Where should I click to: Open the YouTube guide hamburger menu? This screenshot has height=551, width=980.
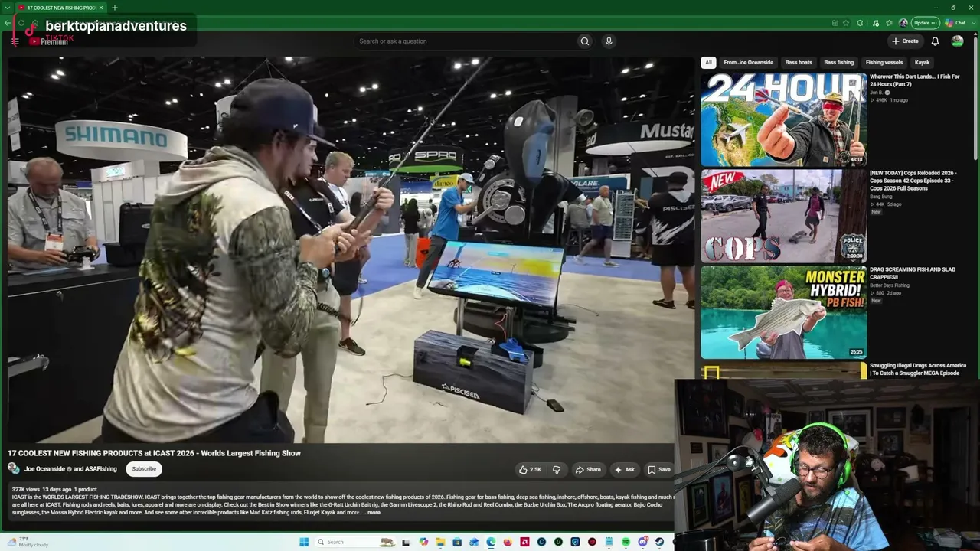(15, 41)
